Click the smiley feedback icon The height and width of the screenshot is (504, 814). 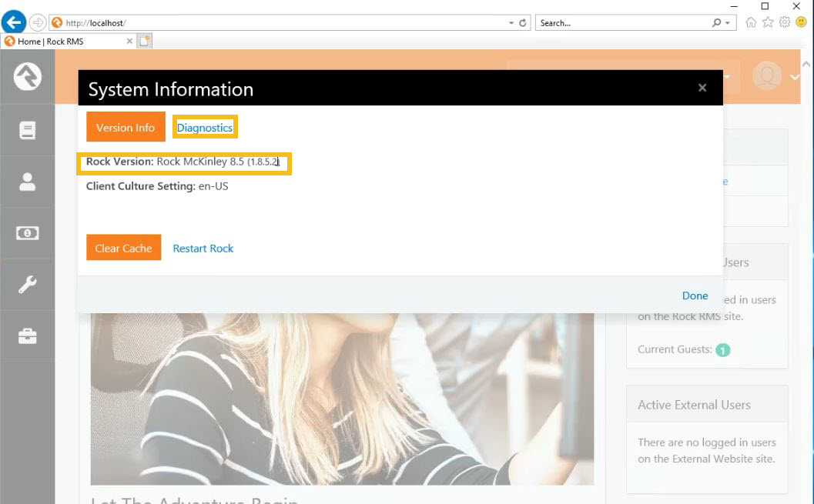802,22
